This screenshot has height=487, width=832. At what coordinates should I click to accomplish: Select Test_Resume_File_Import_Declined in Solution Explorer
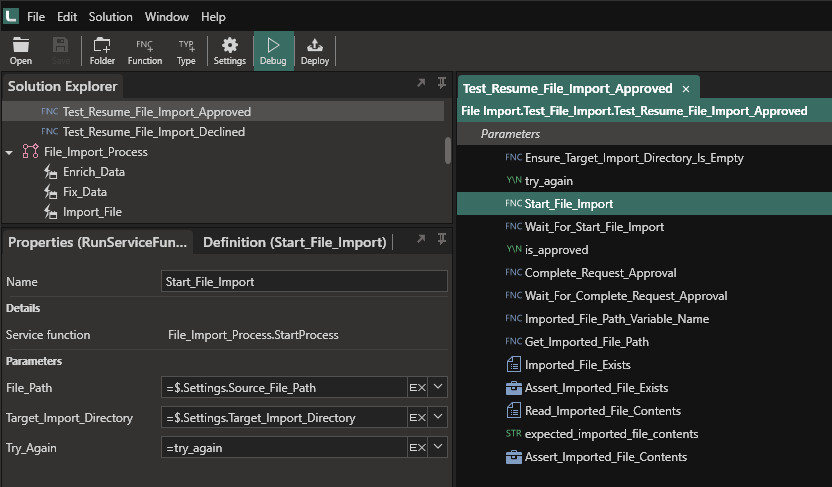(153, 132)
